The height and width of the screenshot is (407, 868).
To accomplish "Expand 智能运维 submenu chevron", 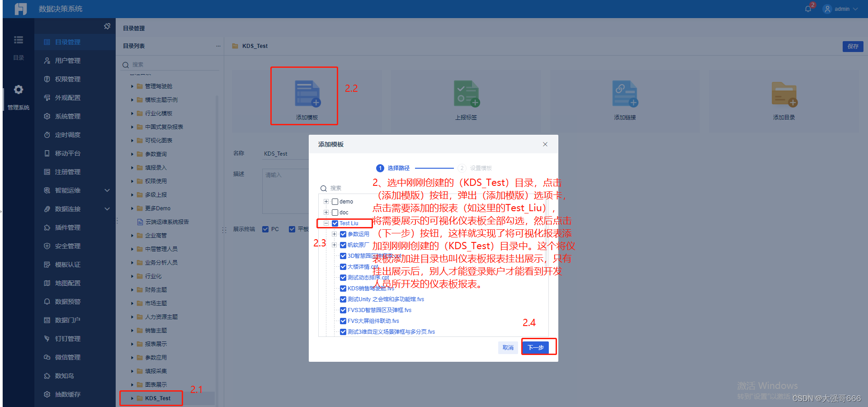I will (107, 190).
